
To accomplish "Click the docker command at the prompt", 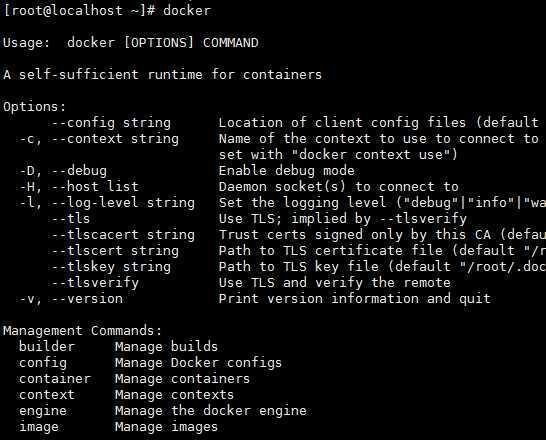I will point(187,10).
